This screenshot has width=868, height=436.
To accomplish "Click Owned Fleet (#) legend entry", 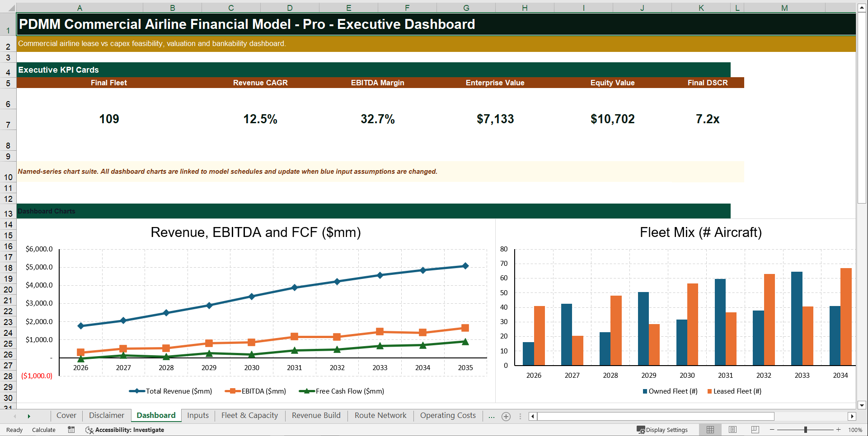I will click(x=670, y=391).
